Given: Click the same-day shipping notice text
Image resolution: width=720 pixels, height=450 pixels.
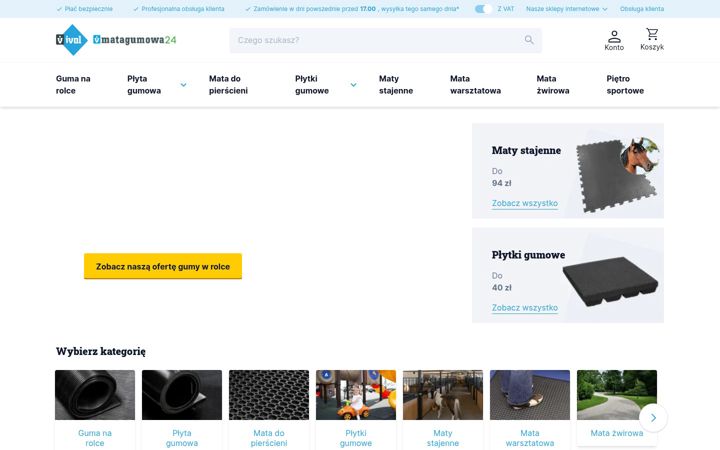Looking at the screenshot, I should [356, 9].
